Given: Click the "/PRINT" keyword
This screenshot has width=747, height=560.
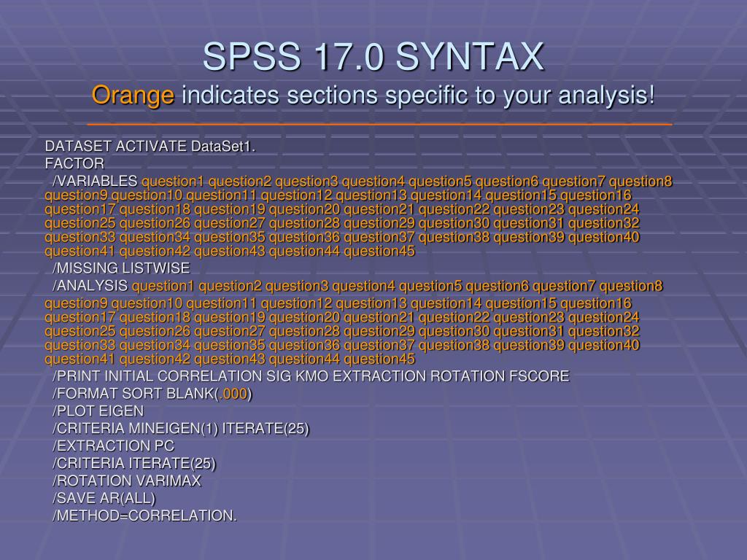Looking at the screenshot, I should [76, 376].
